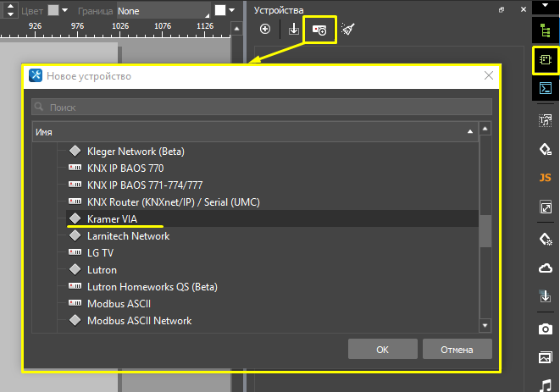The image size is (560, 392).
Task: Click the add device from database icon
Action: tap(320, 29)
